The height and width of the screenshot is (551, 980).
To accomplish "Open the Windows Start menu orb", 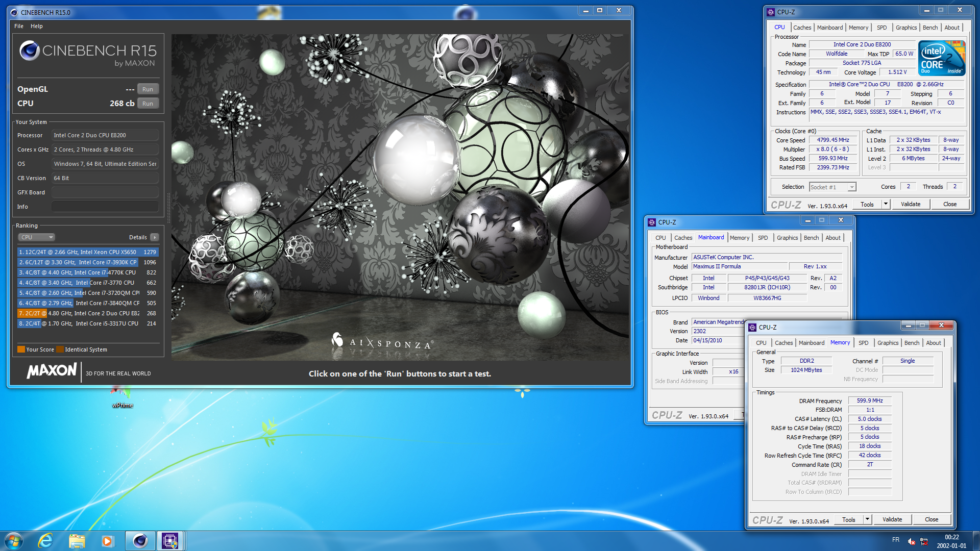I will [x=13, y=541].
